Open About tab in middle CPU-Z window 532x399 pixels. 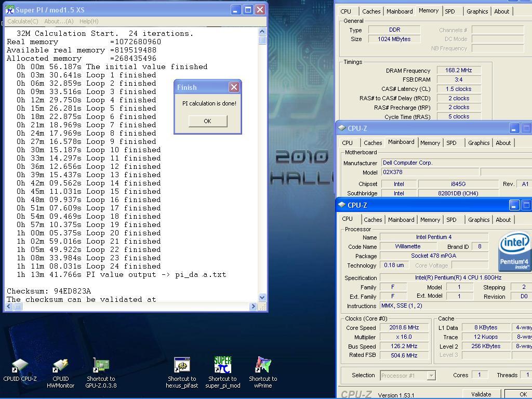tap(503, 143)
